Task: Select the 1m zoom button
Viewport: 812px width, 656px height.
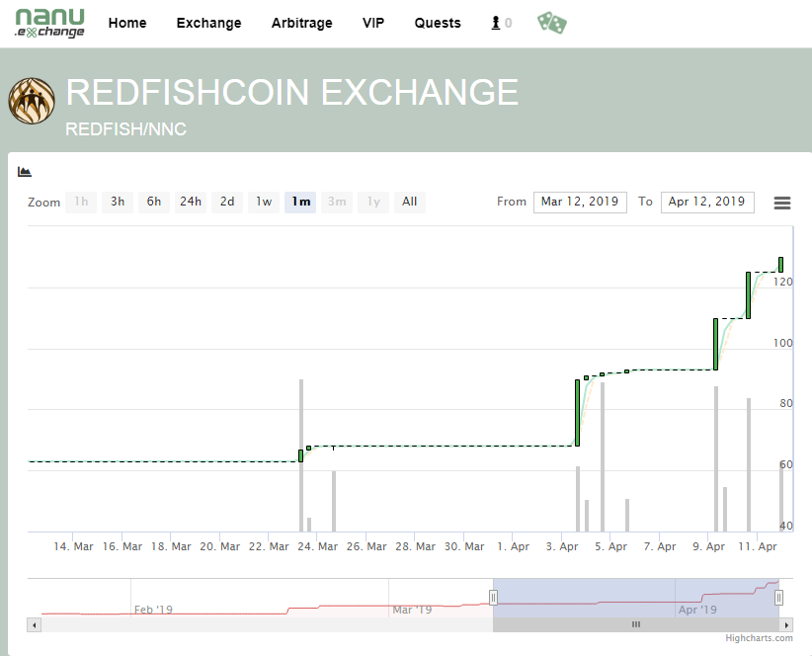Action: tap(300, 202)
